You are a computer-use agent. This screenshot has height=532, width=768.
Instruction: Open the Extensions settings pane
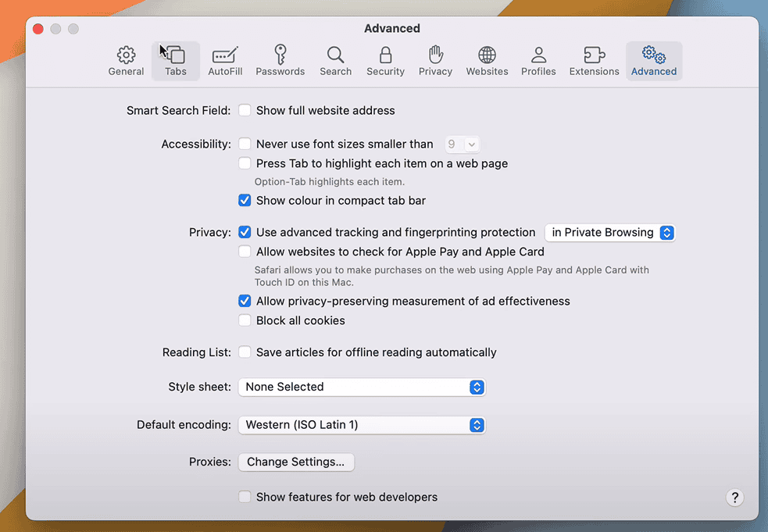(594, 61)
